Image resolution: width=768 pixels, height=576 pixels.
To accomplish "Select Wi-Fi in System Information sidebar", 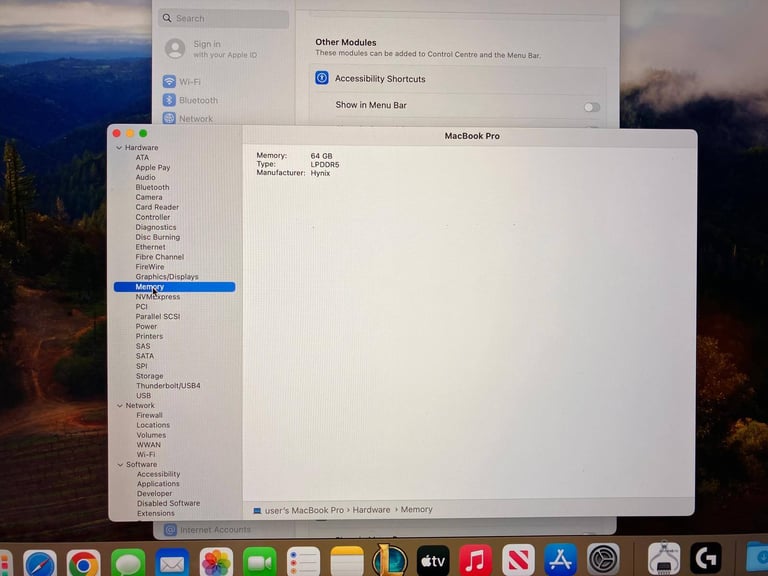I will tap(146, 454).
